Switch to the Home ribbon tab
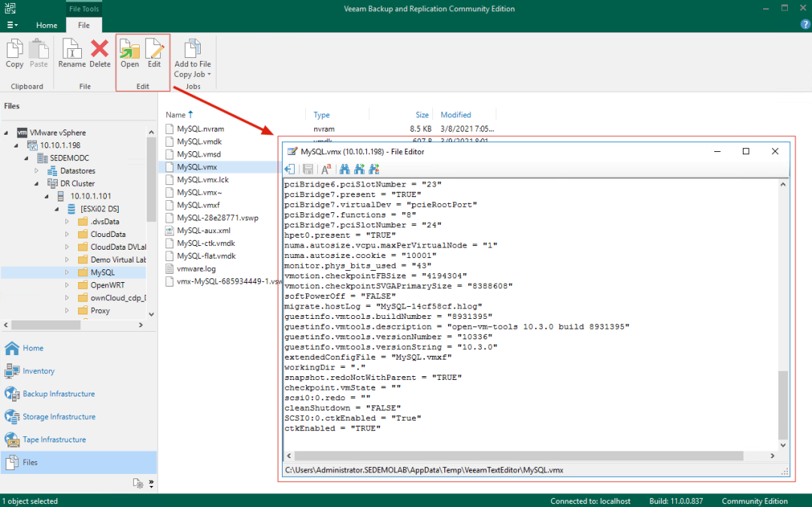The width and height of the screenshot is (812, 507). [47, 25]
